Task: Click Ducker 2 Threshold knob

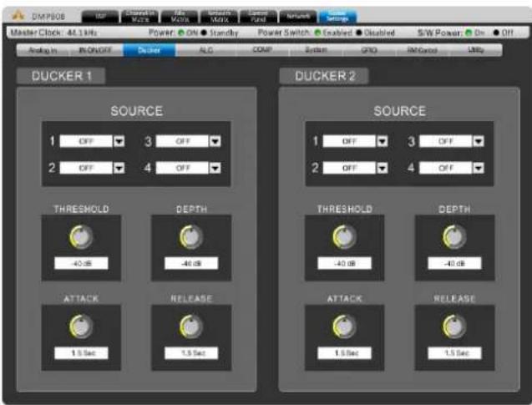Action: click(x=344, y=236)
